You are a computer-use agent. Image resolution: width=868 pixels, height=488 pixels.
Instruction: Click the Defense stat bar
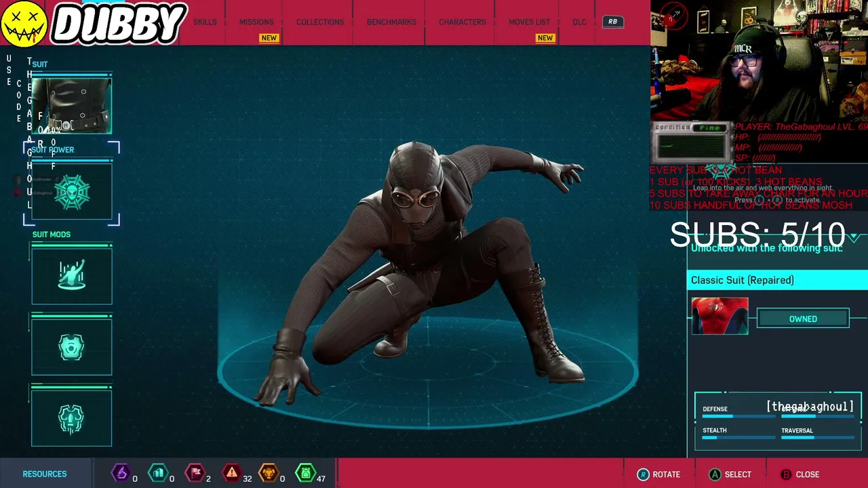point(738,416)
